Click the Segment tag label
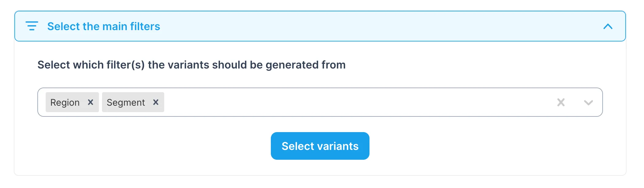Viewport: 644px width, 188px height. pyautogui.click(x=126, y=103)
